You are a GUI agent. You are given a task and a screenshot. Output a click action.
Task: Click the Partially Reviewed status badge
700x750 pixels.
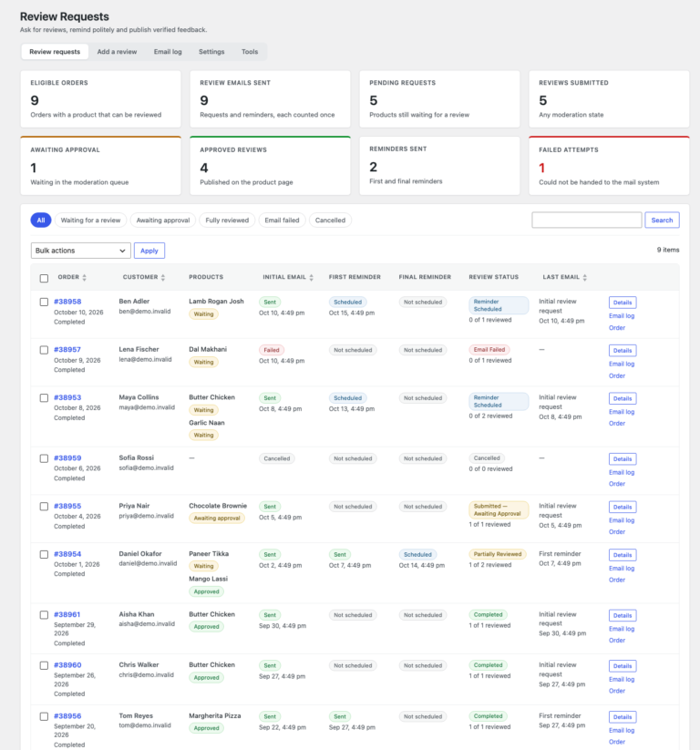[498, 554]
